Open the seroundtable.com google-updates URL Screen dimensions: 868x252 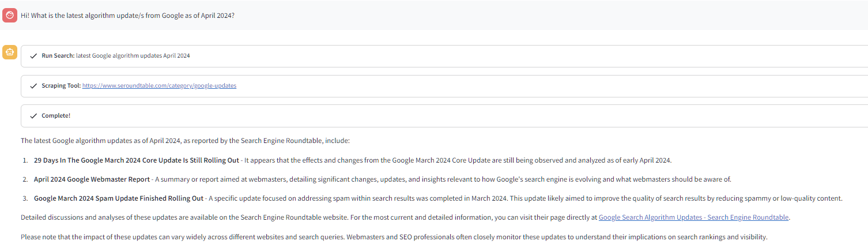coord(159,86)
